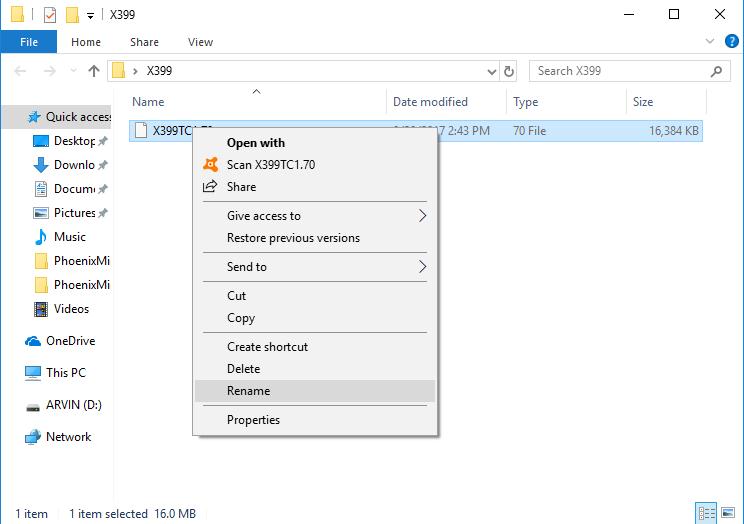Click the Avast Scan X399TC1.70 icon
744x524 pixels.
[210, 165]
